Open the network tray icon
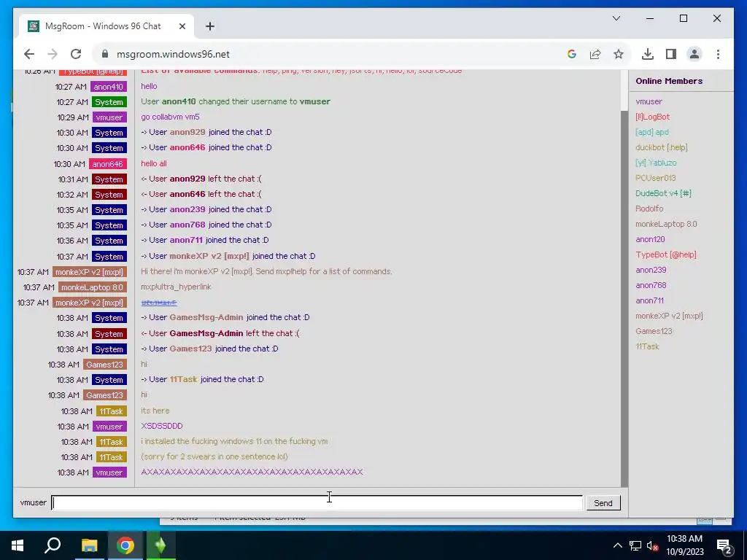747x560 pixels. click(635, 545)
